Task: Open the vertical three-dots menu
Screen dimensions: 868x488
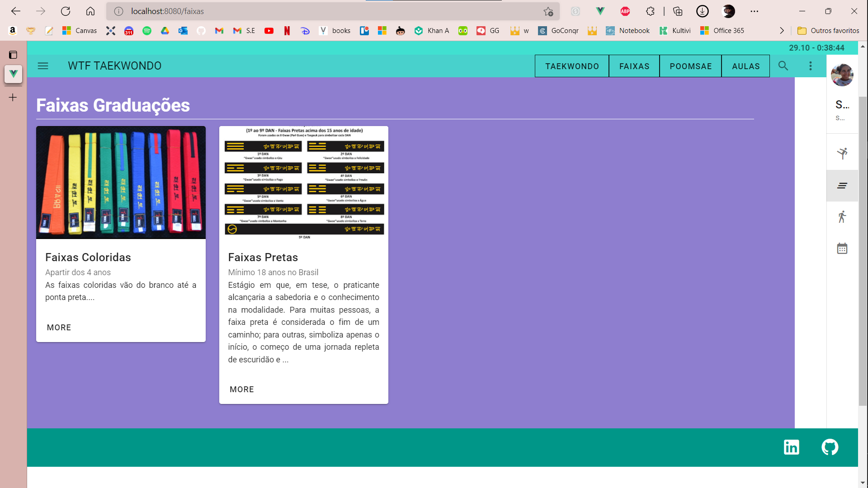Action: click(x=810, y=66)
